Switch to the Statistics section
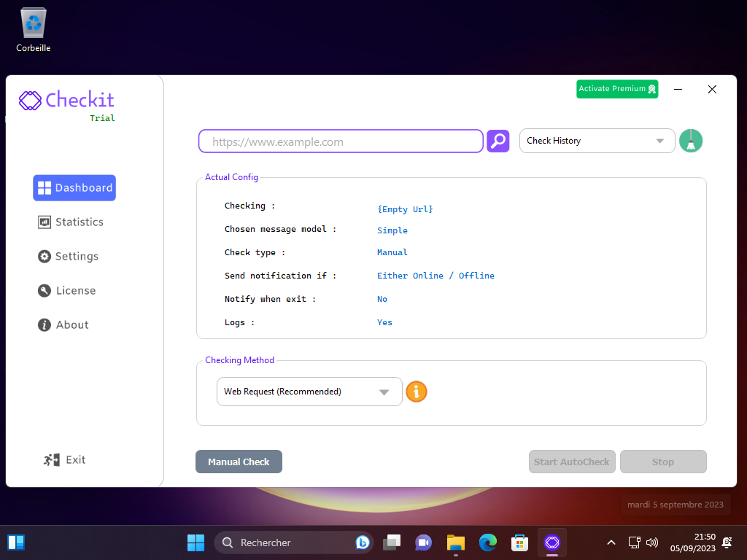The image size is (747, 560). point(78,222)
